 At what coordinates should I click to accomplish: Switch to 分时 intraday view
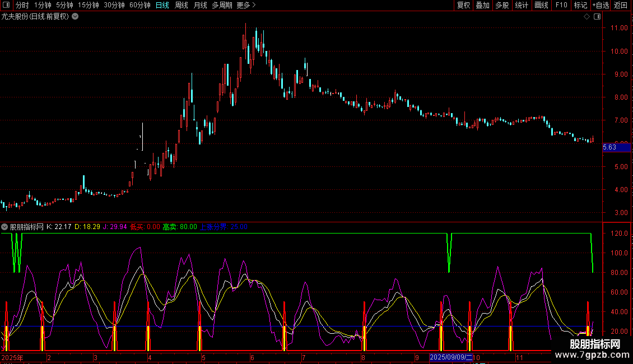(x=22, y=6)
